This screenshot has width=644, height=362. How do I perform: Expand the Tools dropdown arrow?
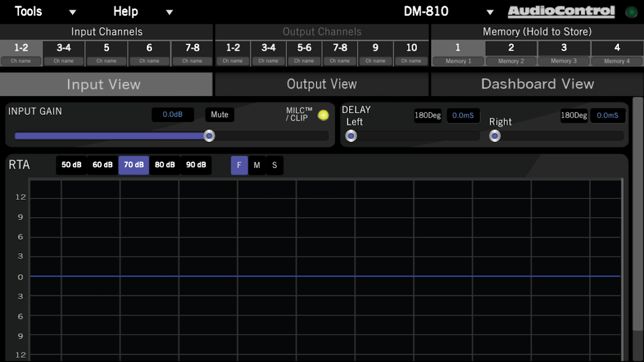72,12
